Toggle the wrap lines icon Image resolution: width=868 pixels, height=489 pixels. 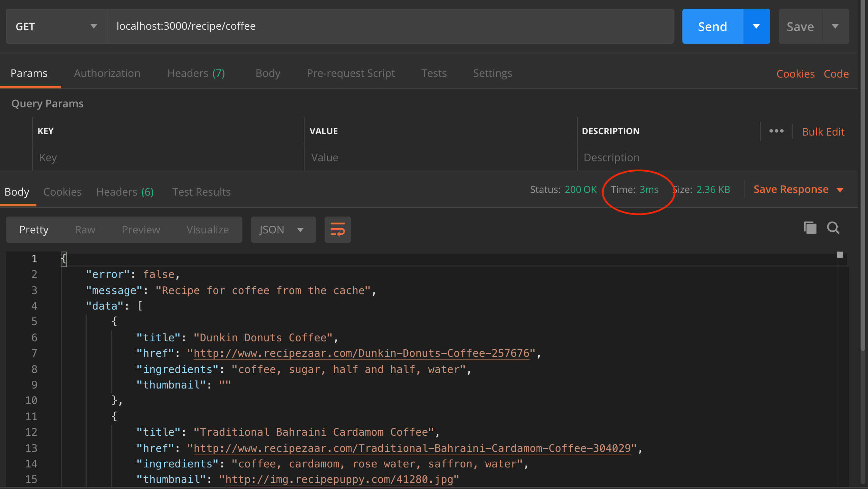337,230
